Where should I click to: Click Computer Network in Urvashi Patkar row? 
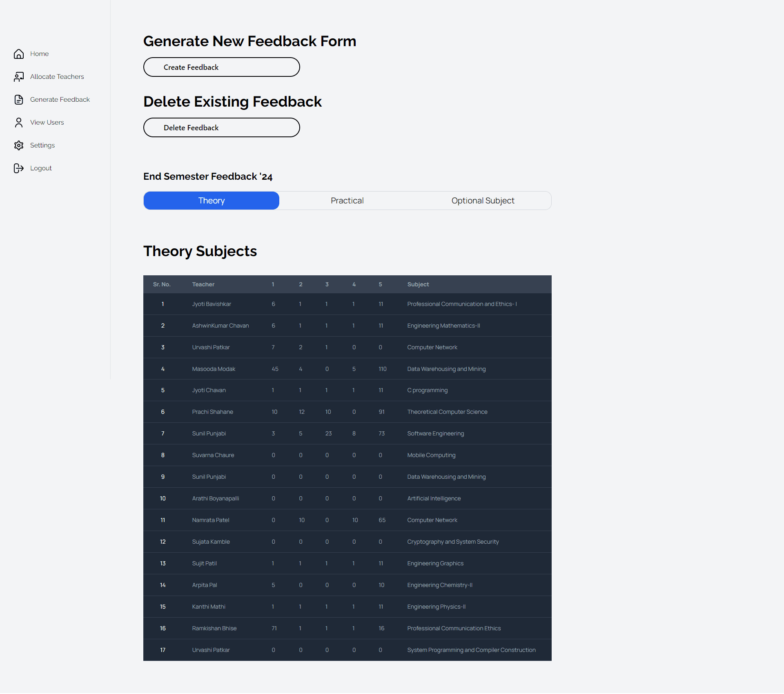(x=432, y=347)
